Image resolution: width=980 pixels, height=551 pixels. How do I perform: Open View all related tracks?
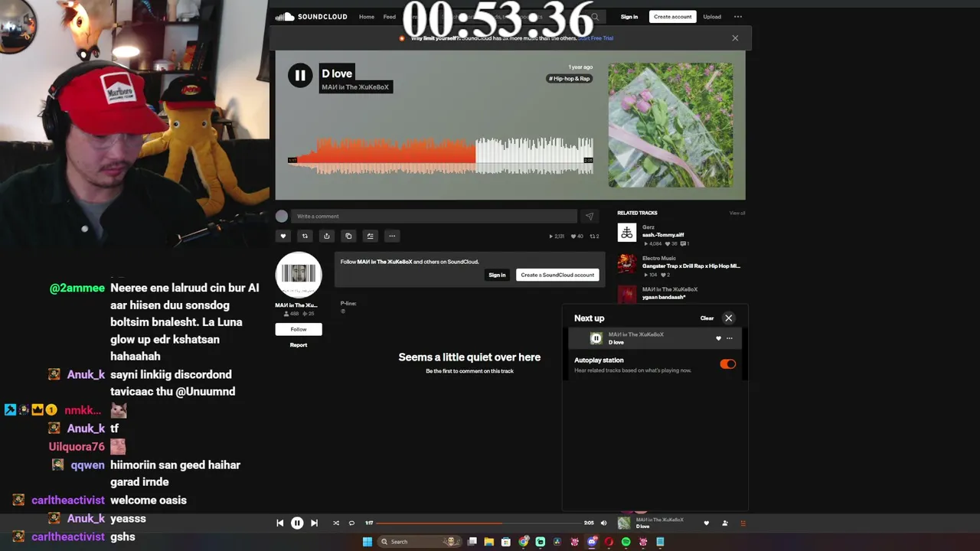click(737, 213)
